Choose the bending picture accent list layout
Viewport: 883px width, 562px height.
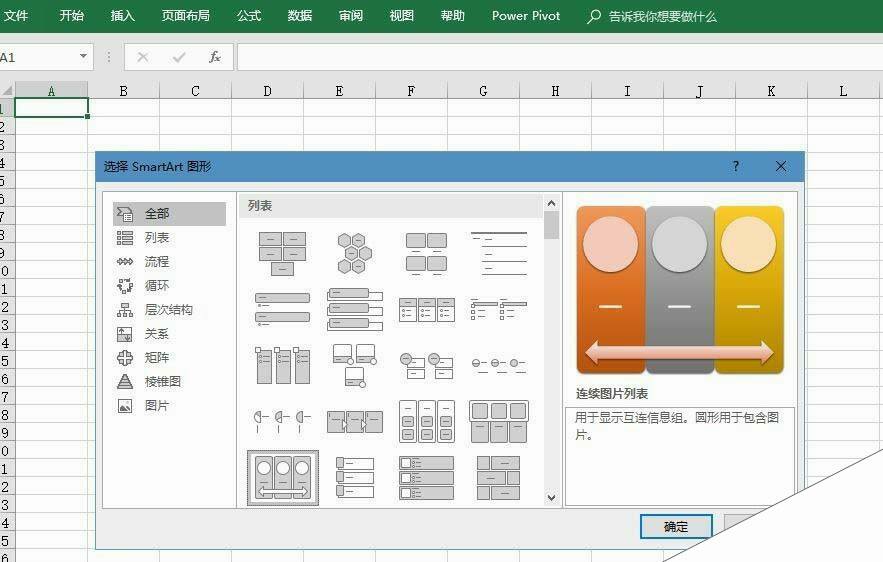[354, 365]
